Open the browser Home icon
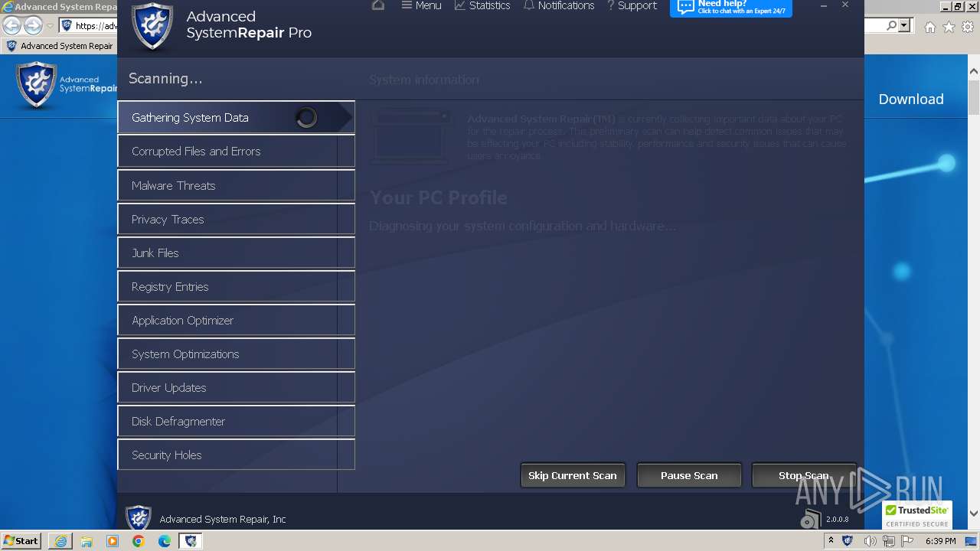980x551 pixels. tap(929, 27)
